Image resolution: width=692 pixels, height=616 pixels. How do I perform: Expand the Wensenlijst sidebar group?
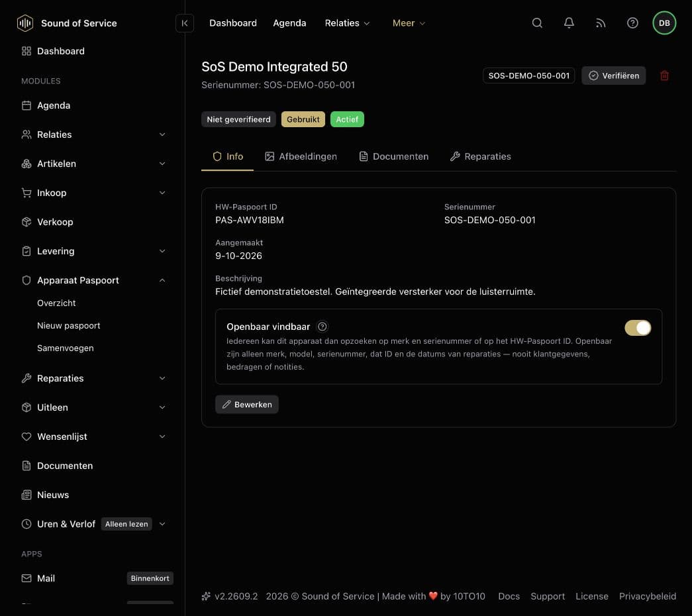point(93,436)
